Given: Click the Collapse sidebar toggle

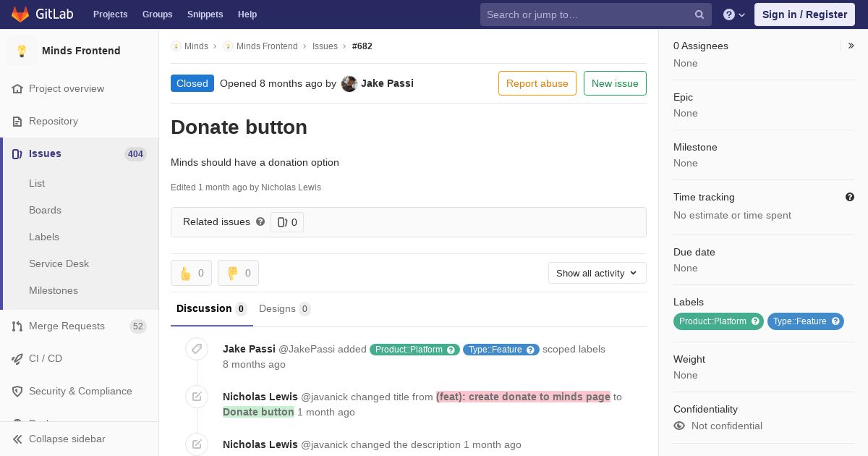Looking at the screenshot, I should point(67,439).
